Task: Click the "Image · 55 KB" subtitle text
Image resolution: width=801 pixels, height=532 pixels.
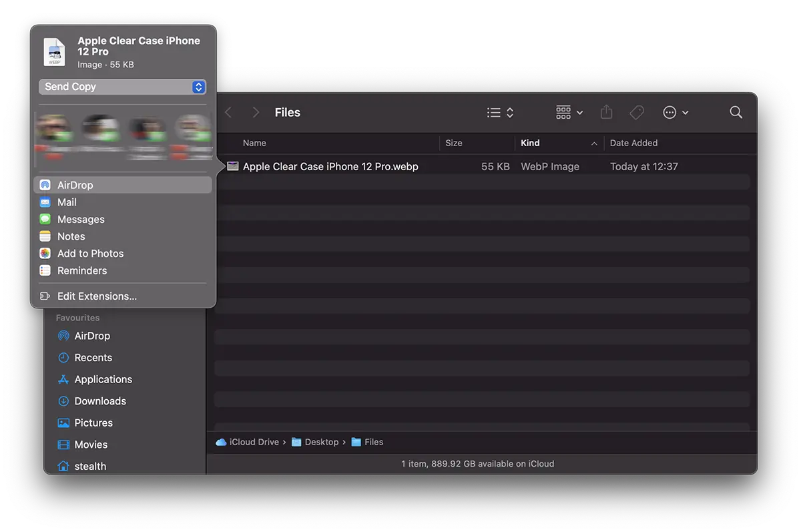Action: pos(105,65)
